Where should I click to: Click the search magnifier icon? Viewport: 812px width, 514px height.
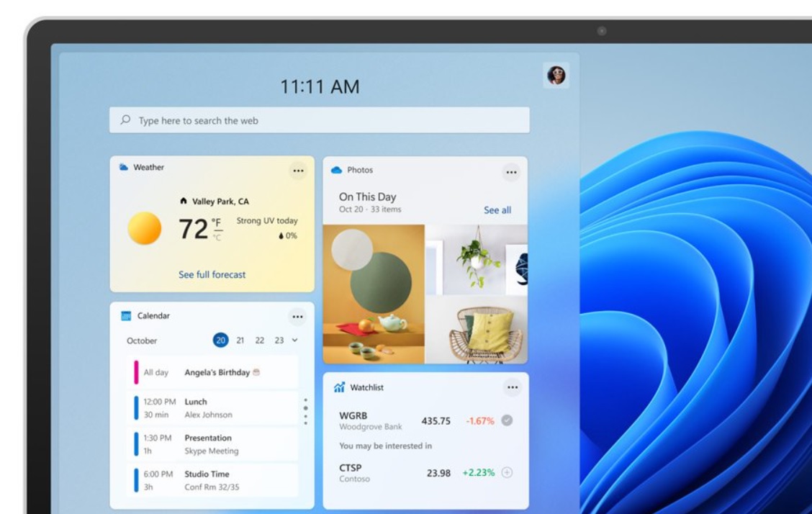click(126, 120)
